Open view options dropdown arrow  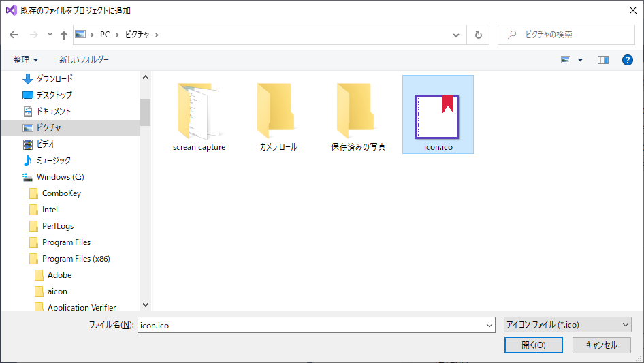[580, 60]
